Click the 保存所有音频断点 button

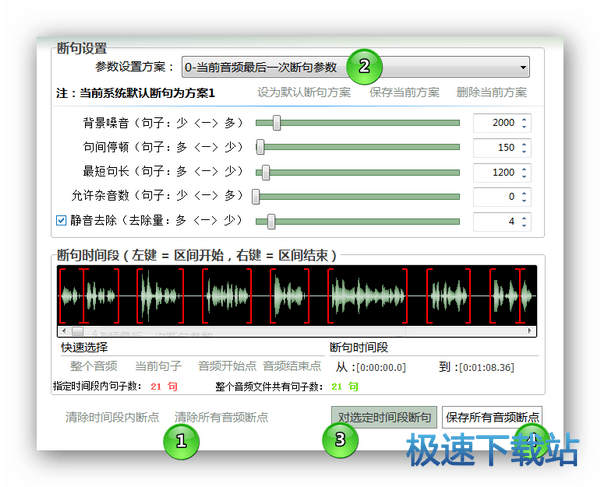click(x=492, y=417)
